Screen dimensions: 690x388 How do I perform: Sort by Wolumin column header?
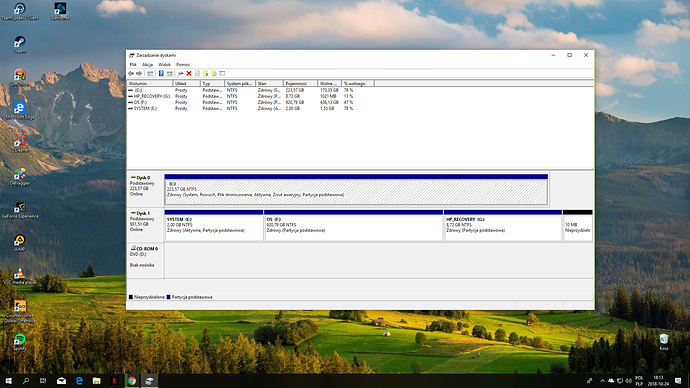[x=150, y=84]
